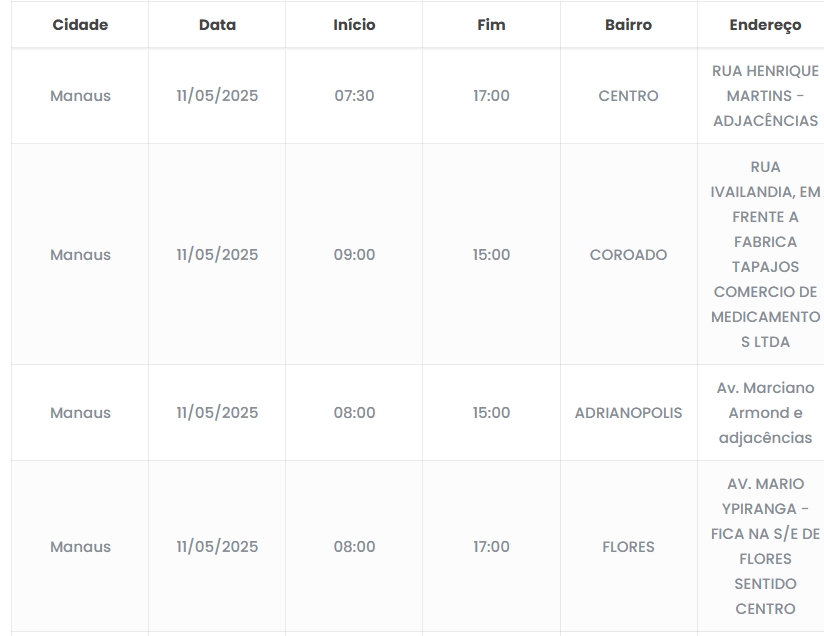
Task: Click the COROADO bairro cell
Action: [628, 255]
